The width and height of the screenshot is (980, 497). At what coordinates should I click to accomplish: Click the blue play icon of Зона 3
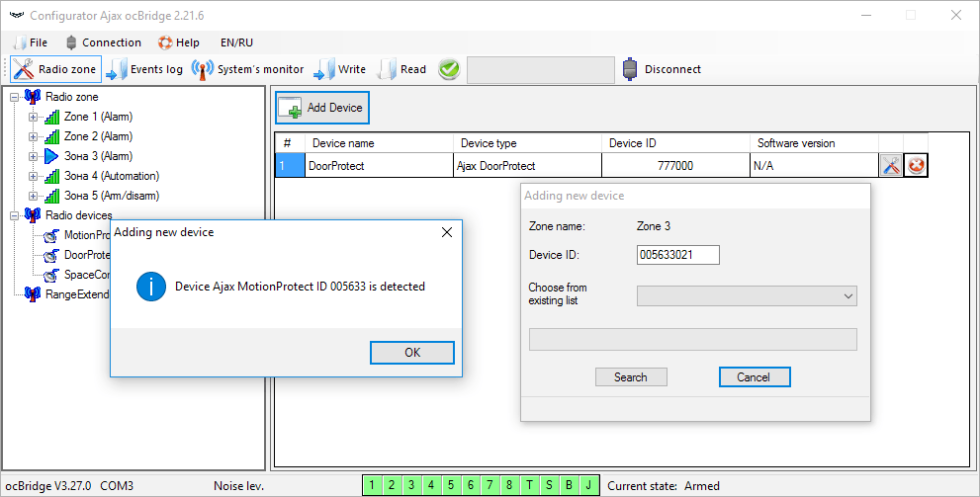click(51, 156)
